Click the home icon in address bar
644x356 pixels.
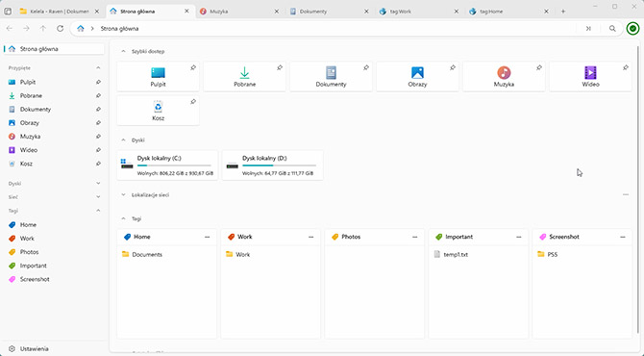click(x=81, y=28)
